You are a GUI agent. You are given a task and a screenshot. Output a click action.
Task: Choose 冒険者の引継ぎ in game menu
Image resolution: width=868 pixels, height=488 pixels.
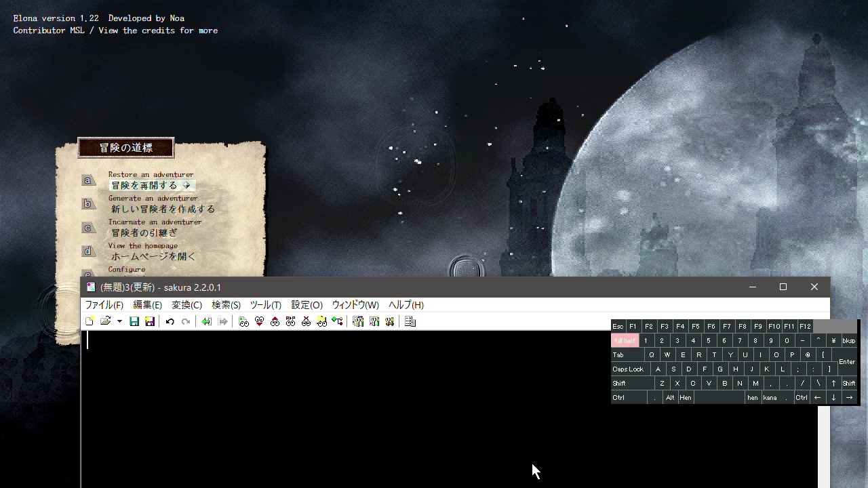144,233
